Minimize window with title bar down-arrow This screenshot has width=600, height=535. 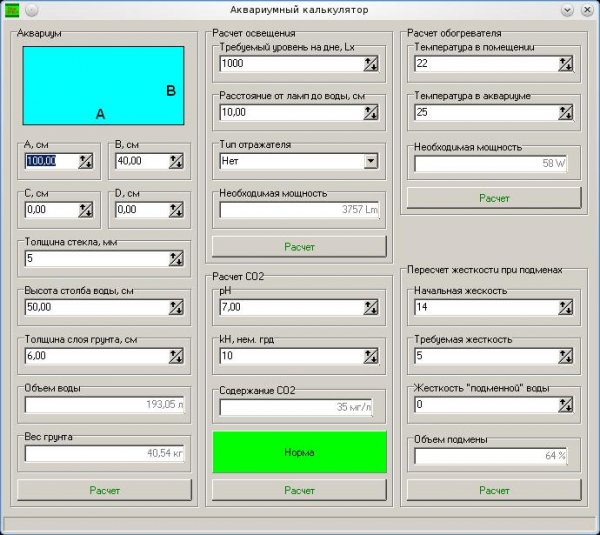coord(567,10)
